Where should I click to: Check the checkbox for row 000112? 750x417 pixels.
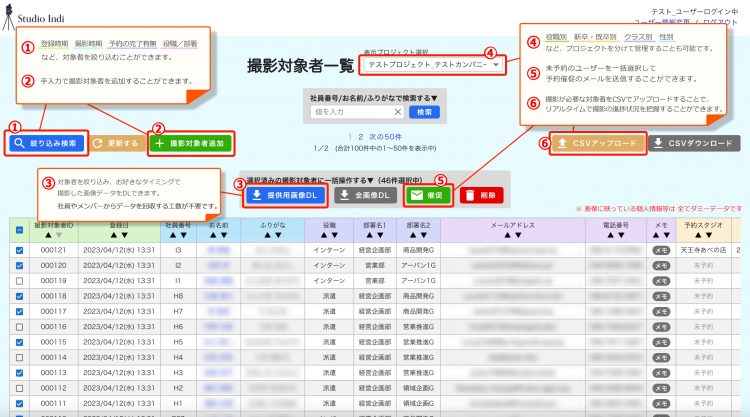click(x=19, y=388)
